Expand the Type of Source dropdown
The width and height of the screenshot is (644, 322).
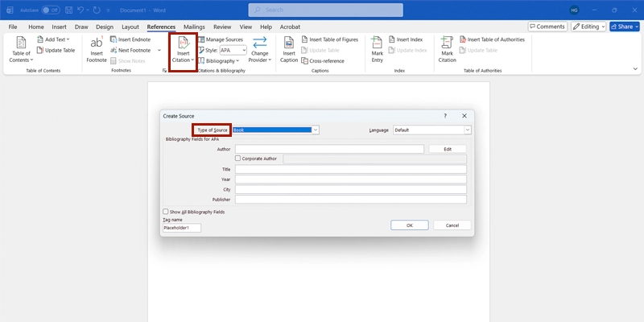click(316, 130)
